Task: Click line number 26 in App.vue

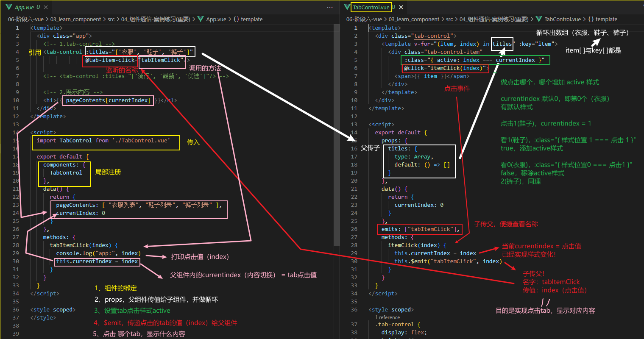Action: tap(16, 229)
